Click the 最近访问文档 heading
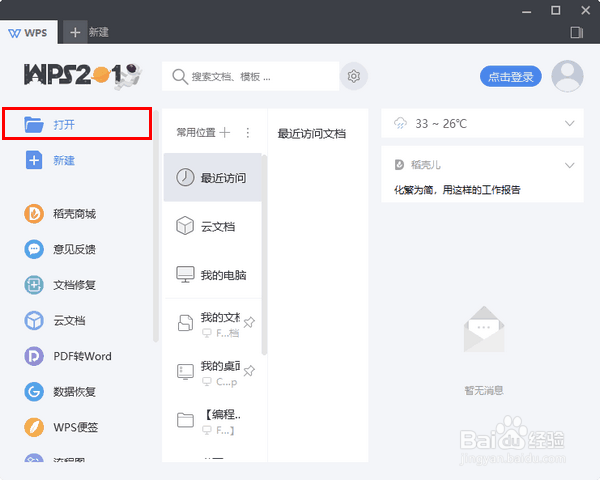This screenshot has width=600, height=480. coord(311,134)
